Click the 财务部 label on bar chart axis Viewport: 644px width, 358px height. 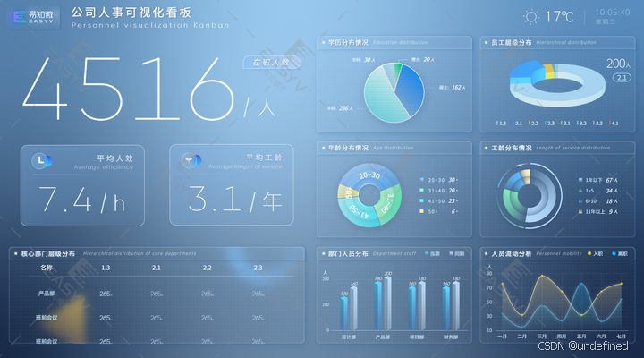(451, 337)
